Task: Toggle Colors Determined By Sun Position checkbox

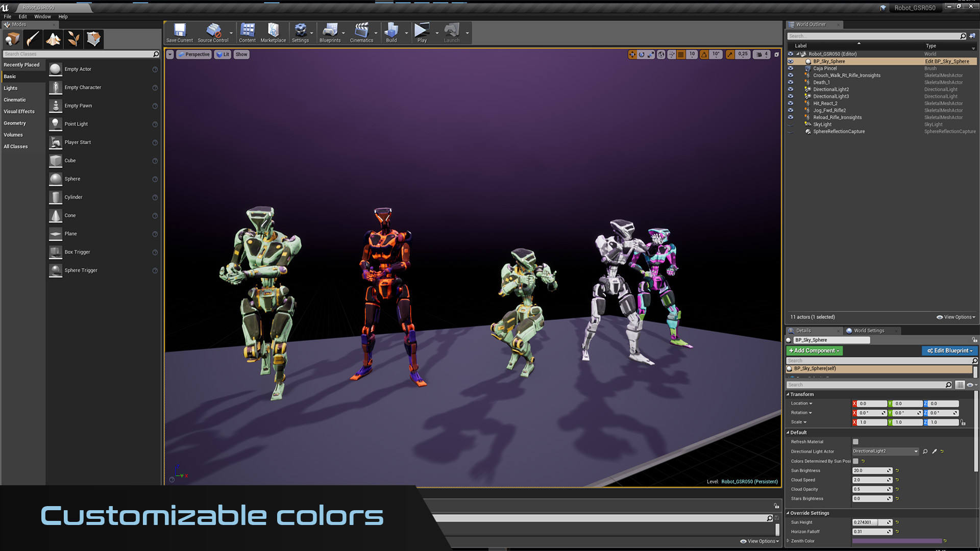Action: [x=855, y=461]
